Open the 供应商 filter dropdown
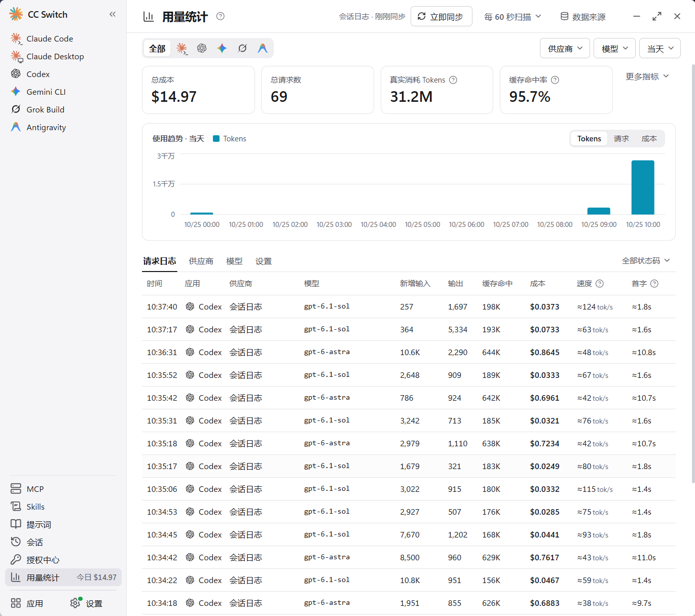695x616 pixels. [x=565, y=48]
